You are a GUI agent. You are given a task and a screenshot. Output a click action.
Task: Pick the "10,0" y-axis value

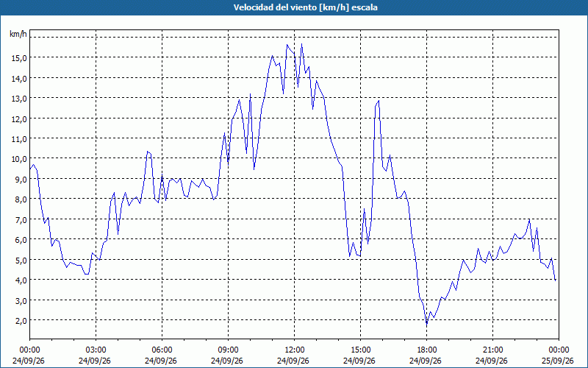tap(19, 159)
